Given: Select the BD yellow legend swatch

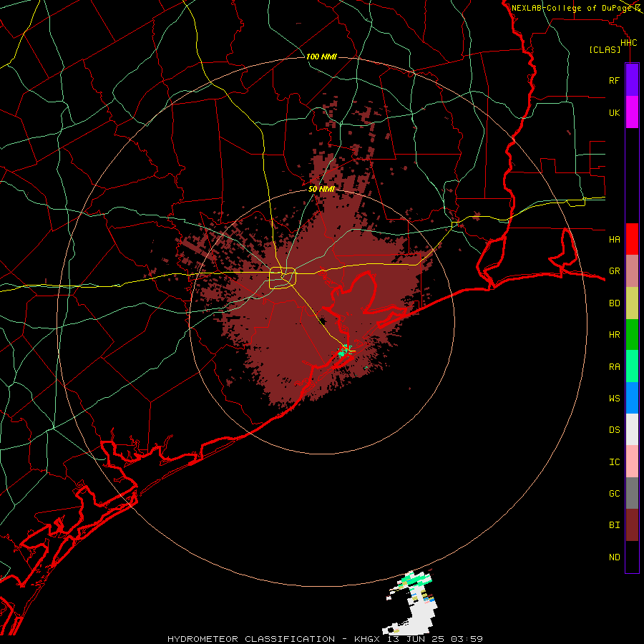Looking at the screenshot, I should pyautogui.click(x=632, y=303).
